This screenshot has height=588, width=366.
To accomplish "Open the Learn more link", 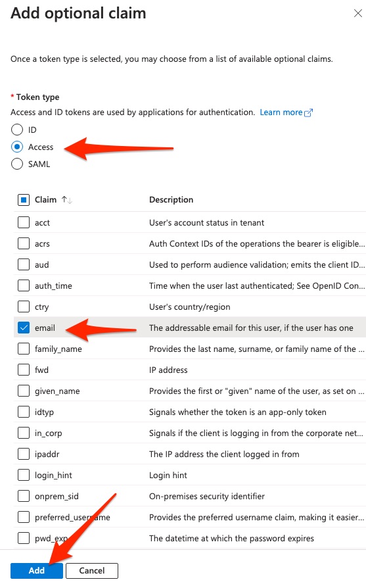I will pos(281,112).
